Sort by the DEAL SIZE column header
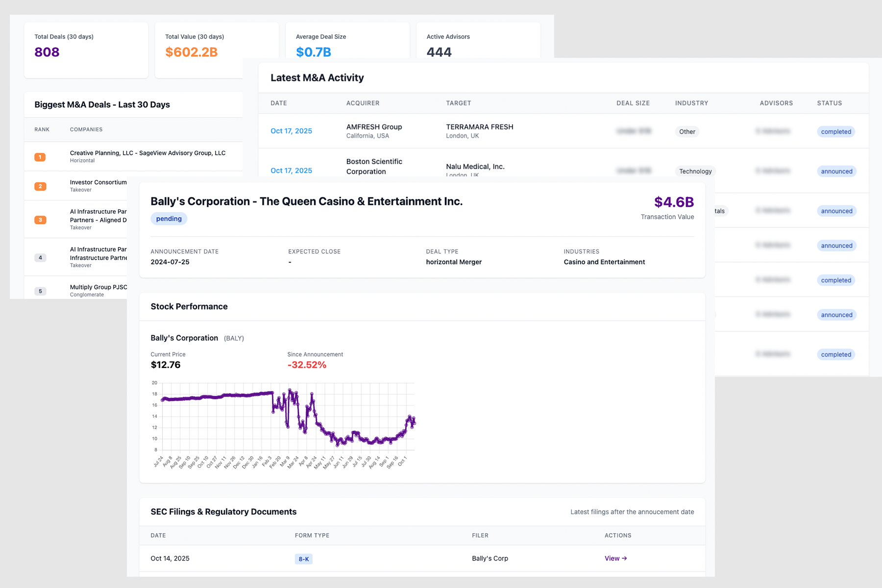The width and height of the screenshot is (882, 588). pos(633,103)
